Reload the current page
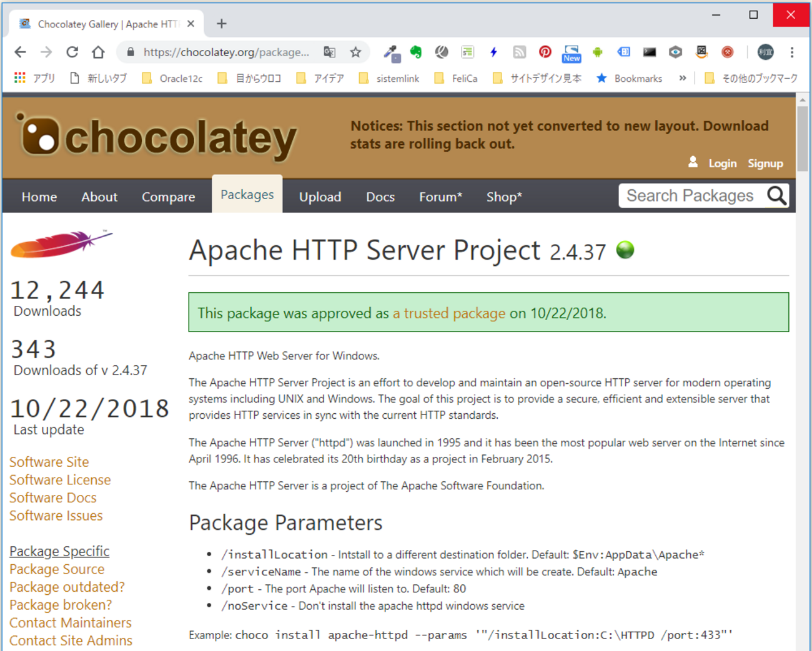 (x=72, y=52)
